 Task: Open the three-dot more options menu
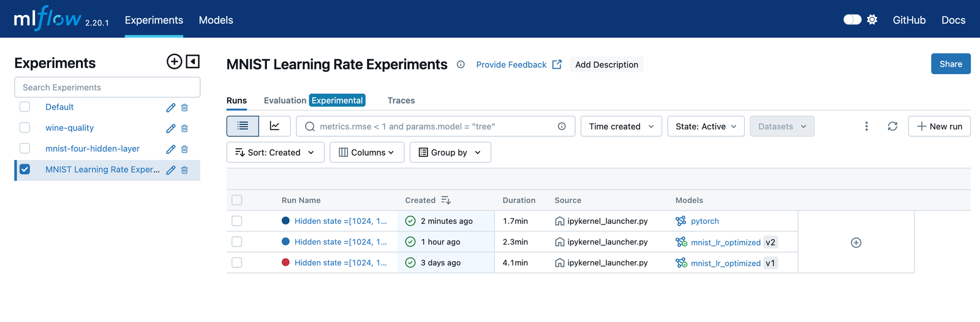pos(866,126)
